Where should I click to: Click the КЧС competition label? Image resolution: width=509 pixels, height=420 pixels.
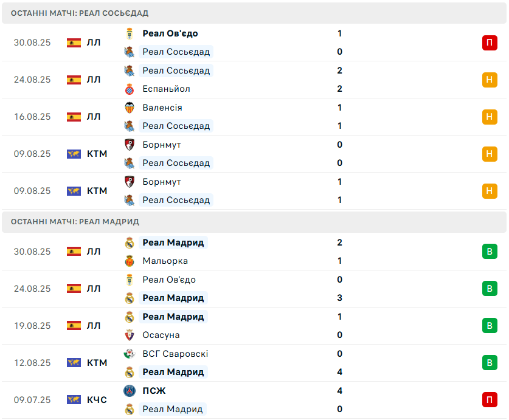[x=97, y=400]
